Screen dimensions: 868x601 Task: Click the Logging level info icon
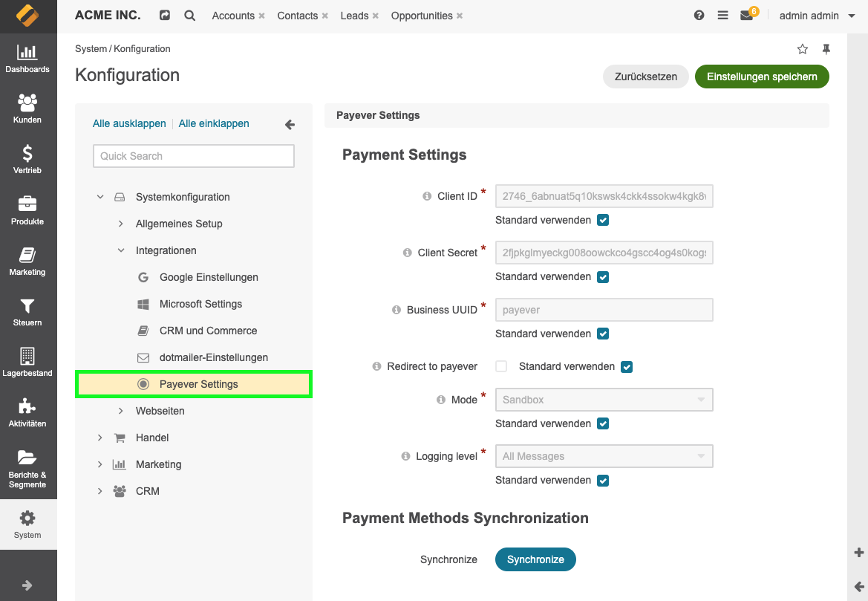pos(405,456)
